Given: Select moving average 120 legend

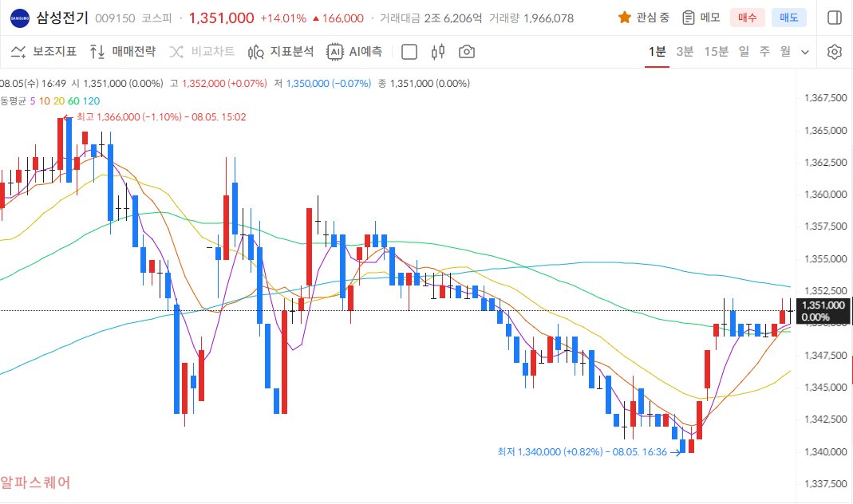Looking at the screenshot, I should coord(92,101).
